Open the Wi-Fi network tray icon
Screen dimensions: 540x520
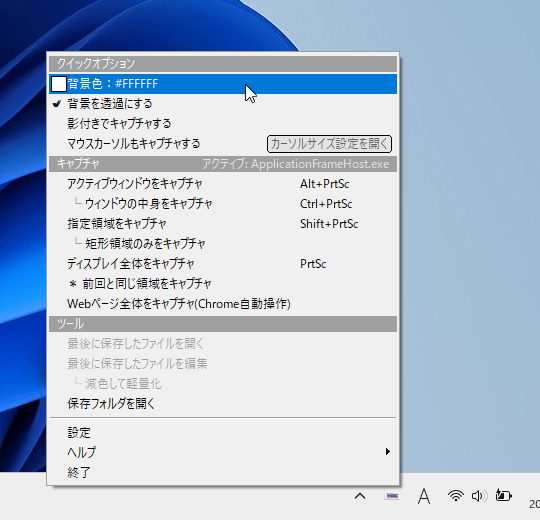coord(455,496)
